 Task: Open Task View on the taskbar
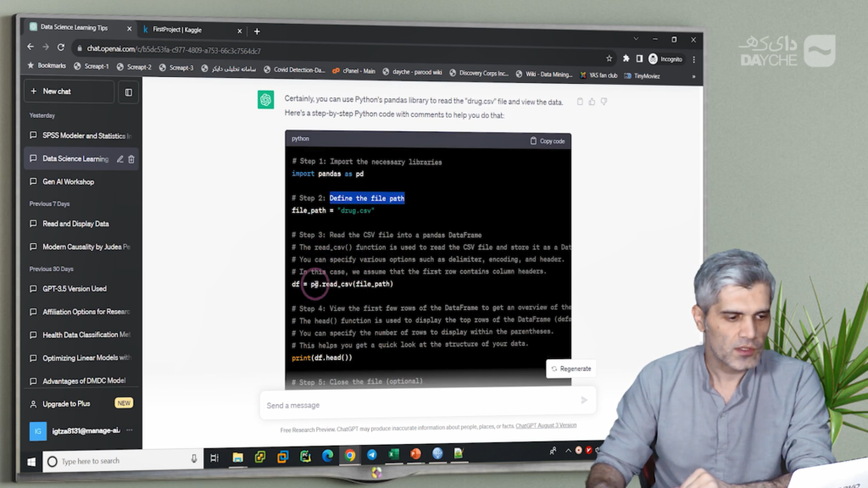tap(214, 457)
